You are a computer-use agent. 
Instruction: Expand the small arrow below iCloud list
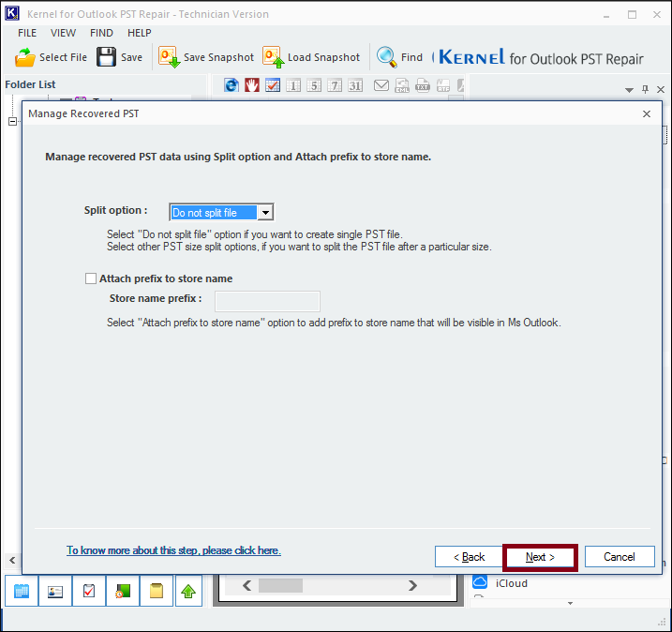(570, 603)
